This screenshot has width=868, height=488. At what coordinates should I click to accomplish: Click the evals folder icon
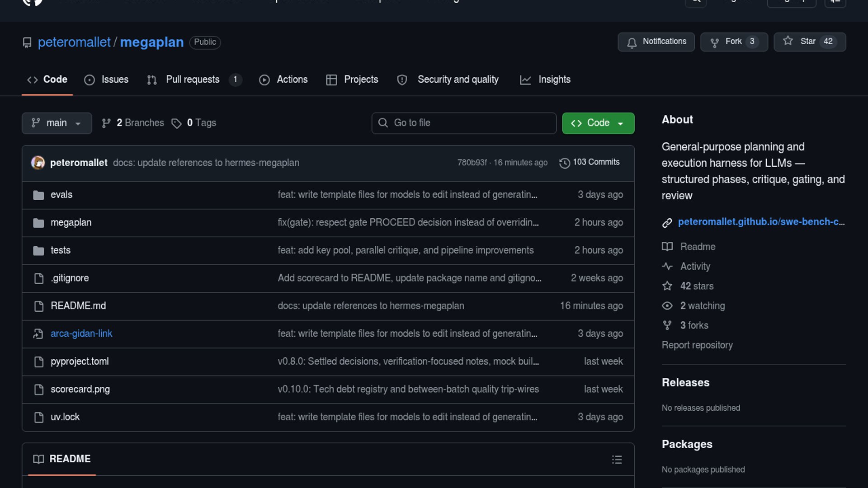(x=38, y=195)
